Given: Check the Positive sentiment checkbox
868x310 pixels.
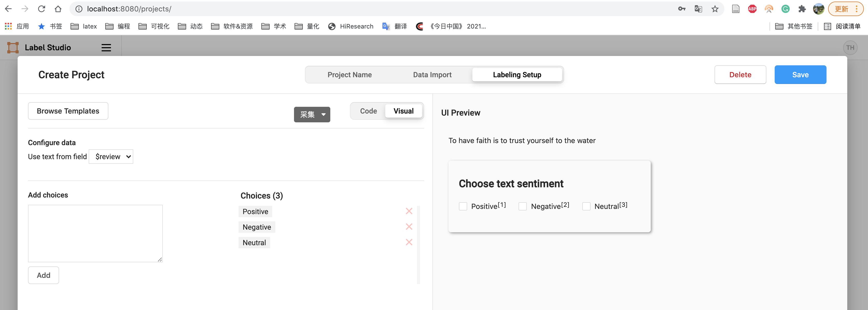Looking at the screenshot, I should (x=463, y=206).
